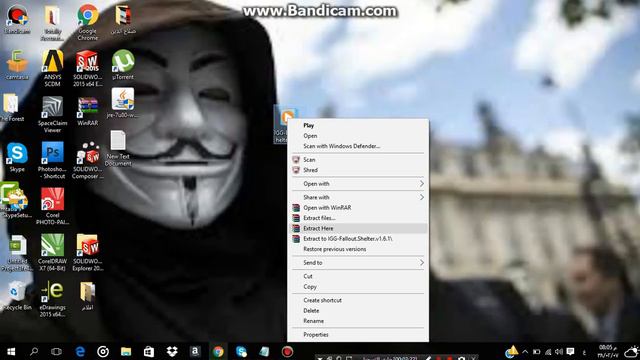Screen dimensions: 640x360
Task: Open the Windows Start menu
Action: tap(11, 351)
